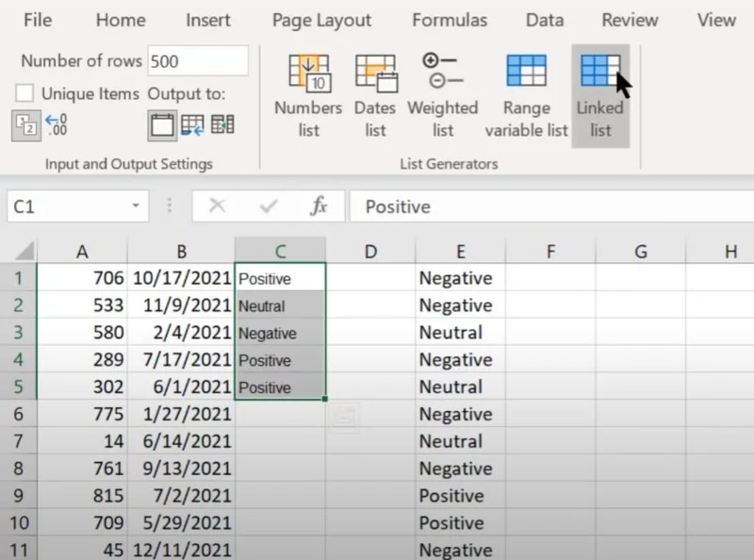Select cell with value 533
The image size is (754, 560).
[82, 305]
